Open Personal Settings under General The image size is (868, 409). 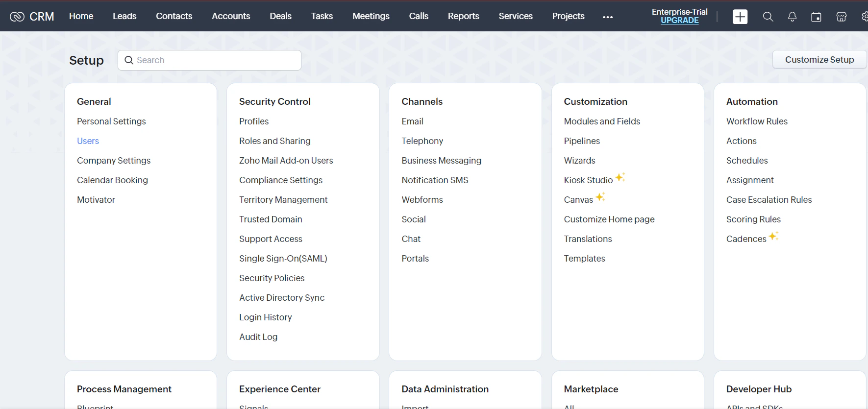pyautogui.click(x=111, y=121)
